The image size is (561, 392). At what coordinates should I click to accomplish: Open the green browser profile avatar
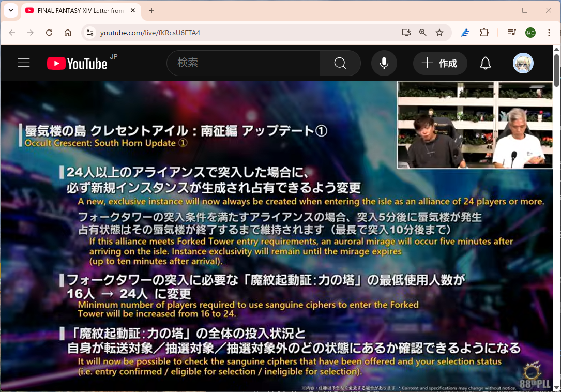pos(530,33)
